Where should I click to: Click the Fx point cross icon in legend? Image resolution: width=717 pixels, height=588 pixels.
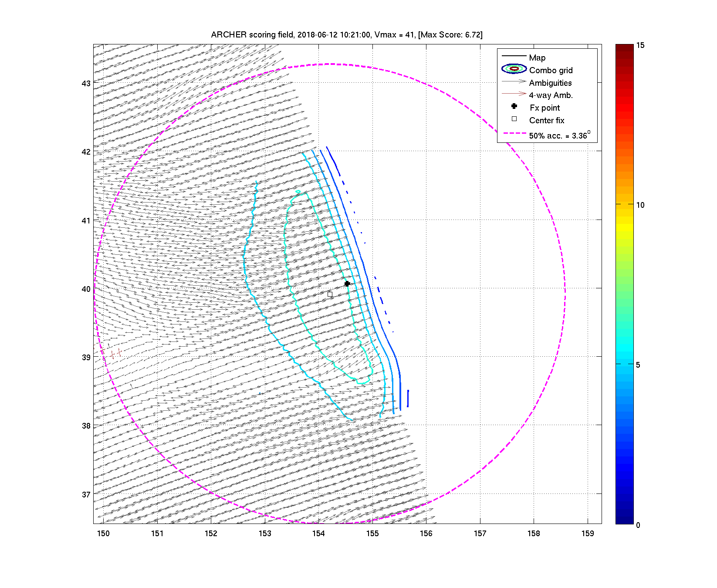[x=514, y=106]
